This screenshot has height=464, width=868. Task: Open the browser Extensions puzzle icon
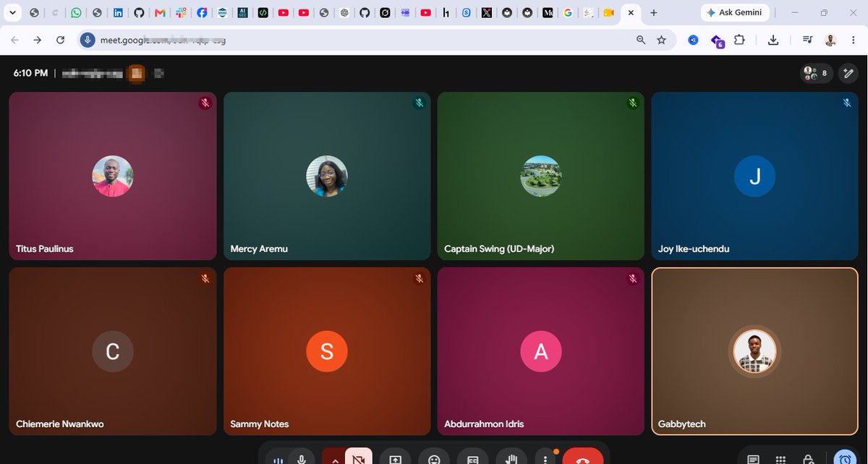click(x=739, y=40)
